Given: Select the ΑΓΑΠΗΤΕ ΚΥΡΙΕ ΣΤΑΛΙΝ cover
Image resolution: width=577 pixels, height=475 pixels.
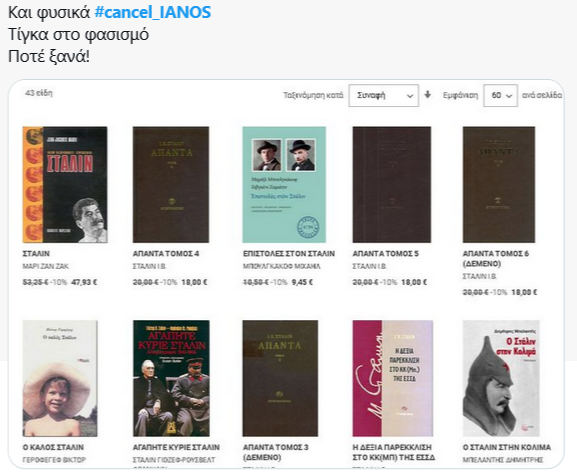Looking at the screenshot, I should [171, 378].
